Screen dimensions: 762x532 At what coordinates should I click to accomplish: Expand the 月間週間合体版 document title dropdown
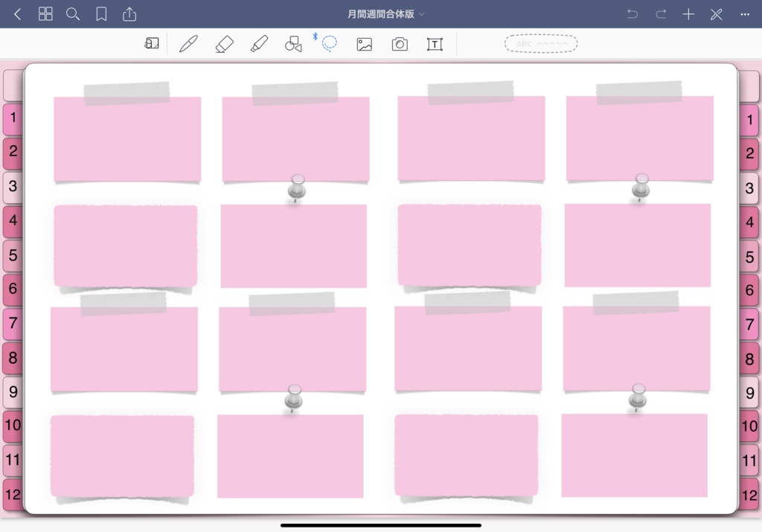click(386, 14)
